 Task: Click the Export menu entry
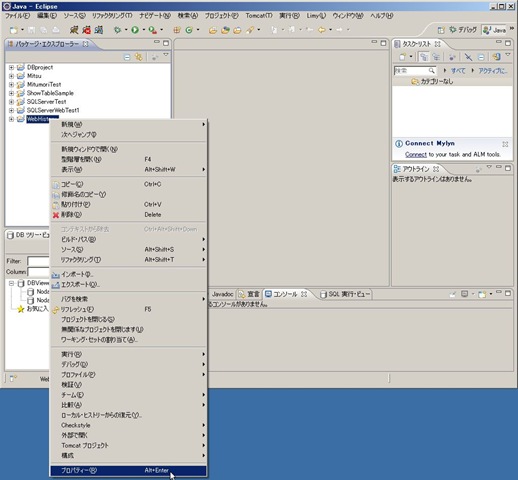(128, 285)
